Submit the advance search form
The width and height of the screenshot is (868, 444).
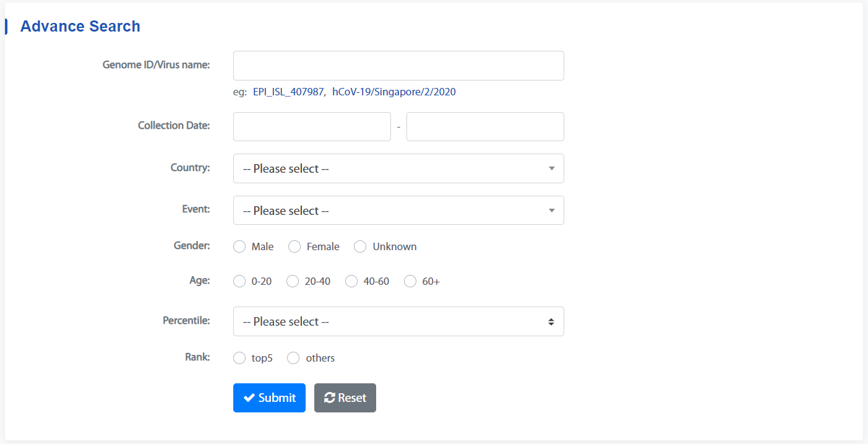click(269, 398)
